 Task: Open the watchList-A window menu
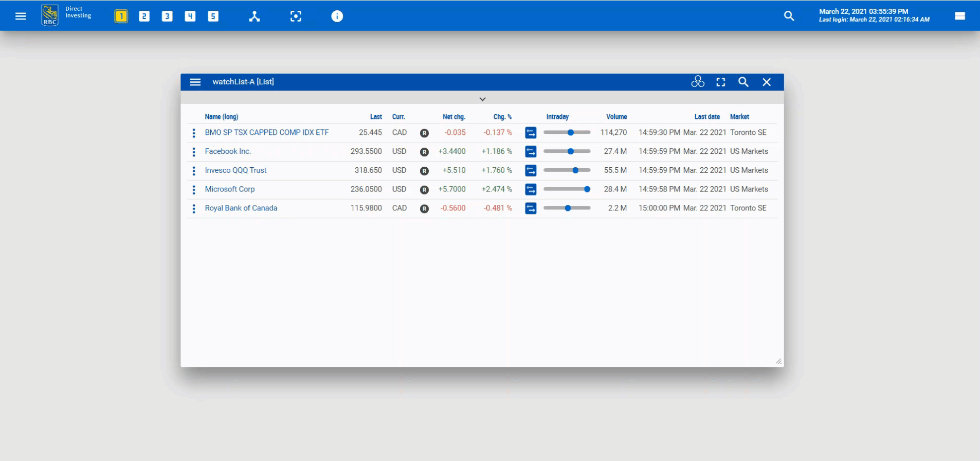tap(195, 82)
